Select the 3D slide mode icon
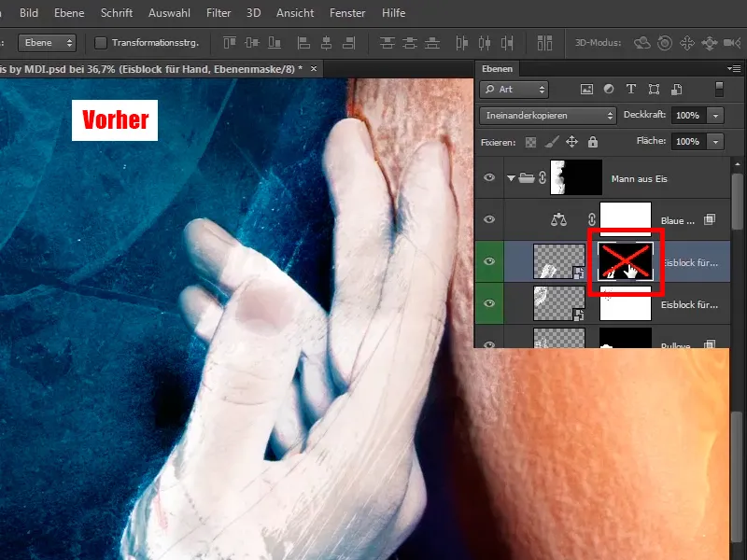747x560 pixels. click(710, 43)
